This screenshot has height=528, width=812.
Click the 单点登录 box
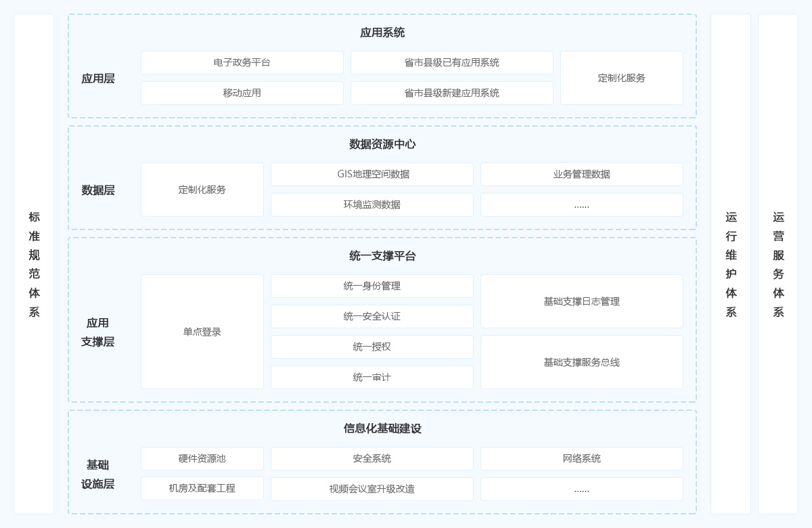(202, 332)
